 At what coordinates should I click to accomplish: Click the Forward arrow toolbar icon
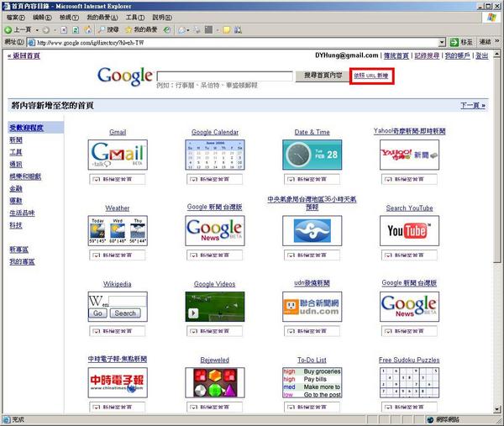pyautogui.click(x=46, y=30)
